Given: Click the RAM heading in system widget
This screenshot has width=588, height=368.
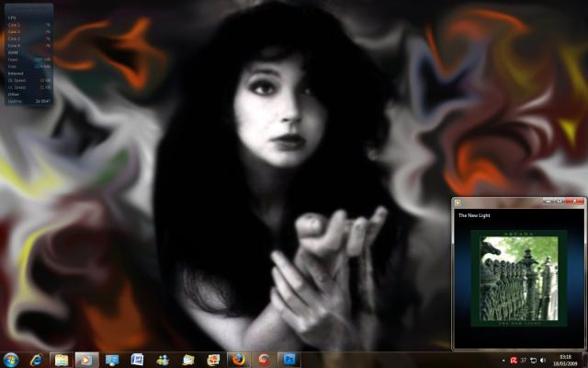Looking at the screenshot, I should (x=13, y=53).
